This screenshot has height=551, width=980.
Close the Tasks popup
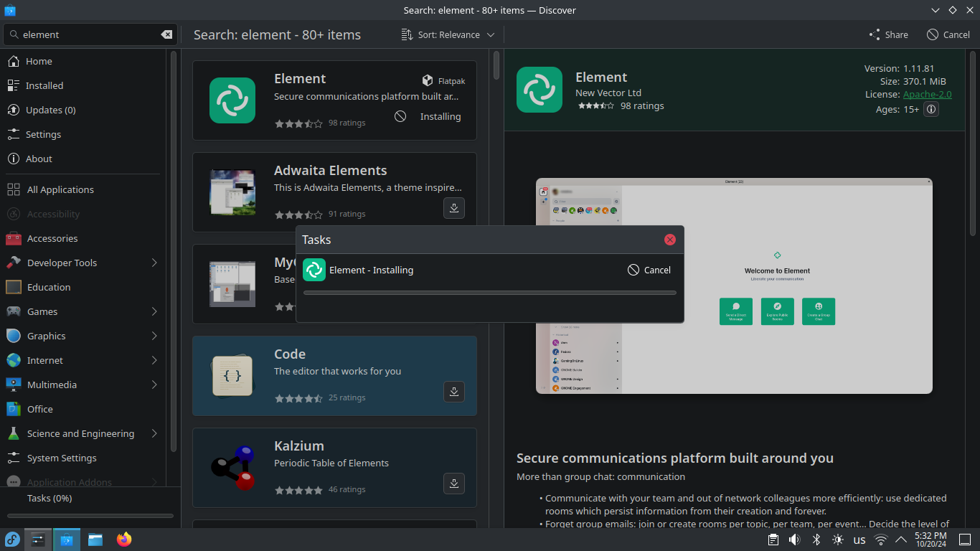(x=670, y=240)
